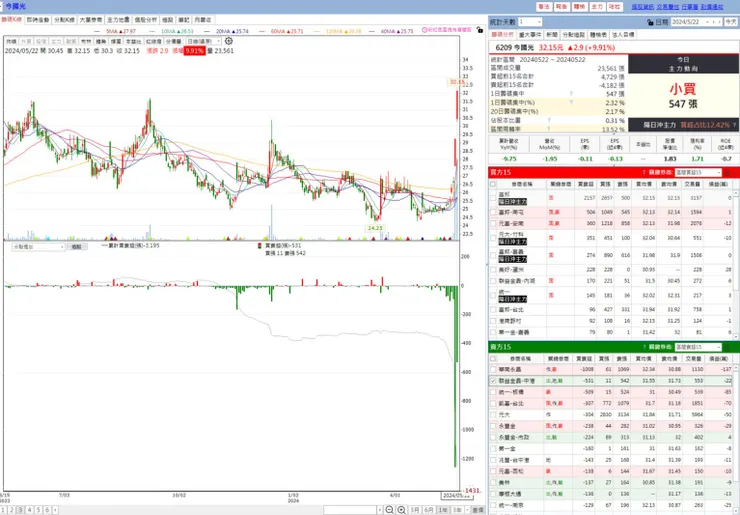Toggle the lock icon beside 日期
Viewport: 740px width, 515px height.
[650, 22]
